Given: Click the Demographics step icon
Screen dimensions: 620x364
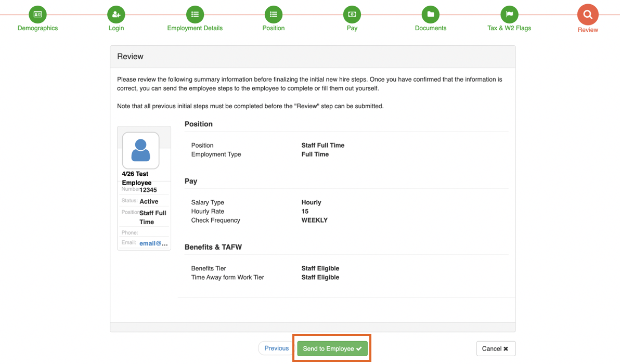Looking at the screenshot, I should [37, 15].
